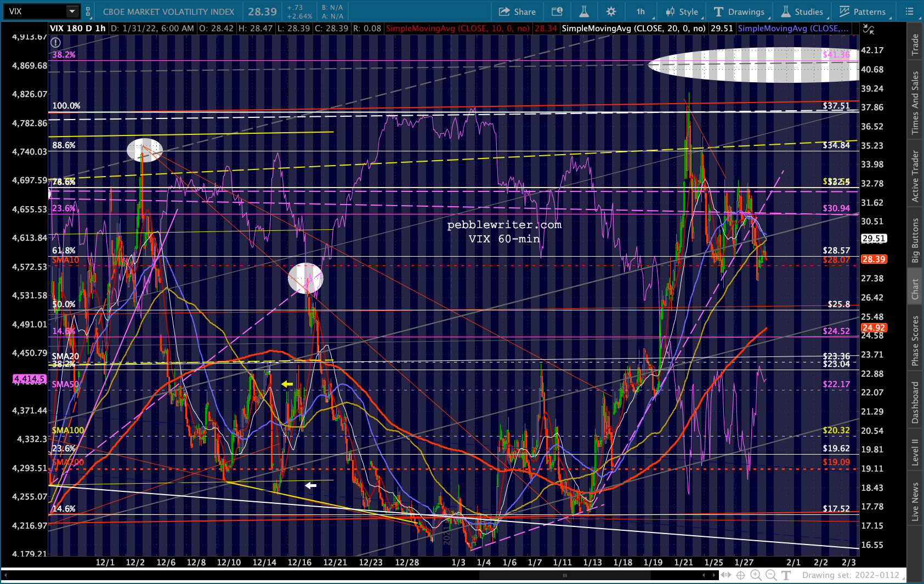Click the Edit Studies flask icon
Image resolution: width=924 pixels, height=584 pixels.
pos(583,12)
